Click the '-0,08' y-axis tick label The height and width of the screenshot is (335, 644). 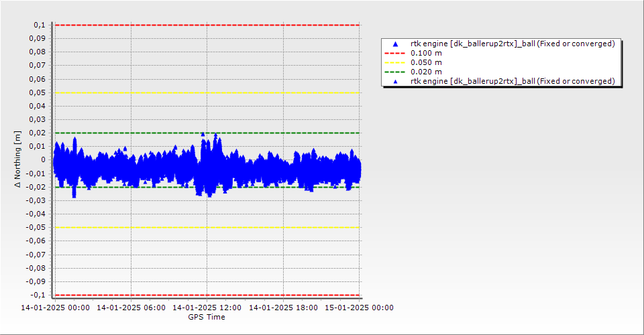[36, 268]
